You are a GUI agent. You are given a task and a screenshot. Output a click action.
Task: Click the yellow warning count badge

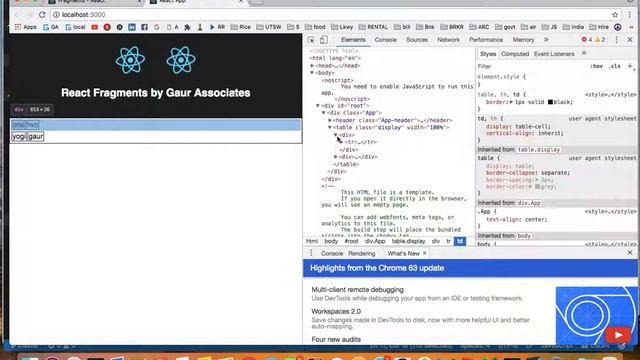(600, 40)
